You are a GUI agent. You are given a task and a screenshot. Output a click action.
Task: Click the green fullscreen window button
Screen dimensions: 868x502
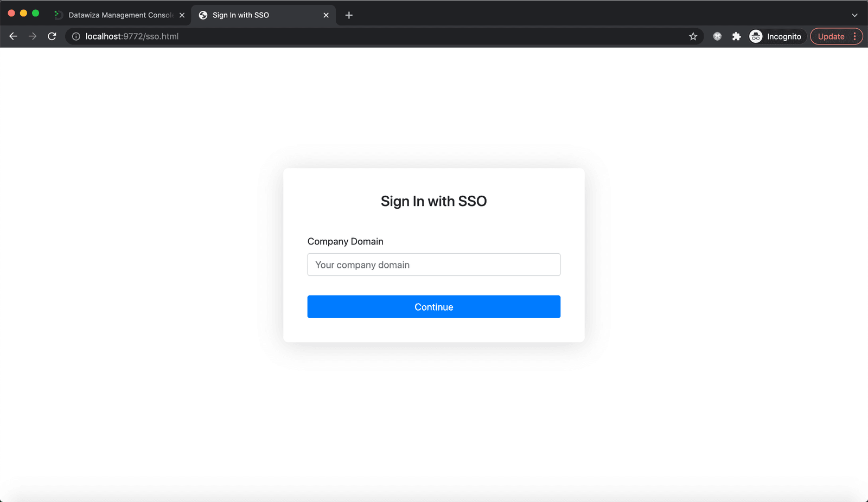tap(35, 13)
